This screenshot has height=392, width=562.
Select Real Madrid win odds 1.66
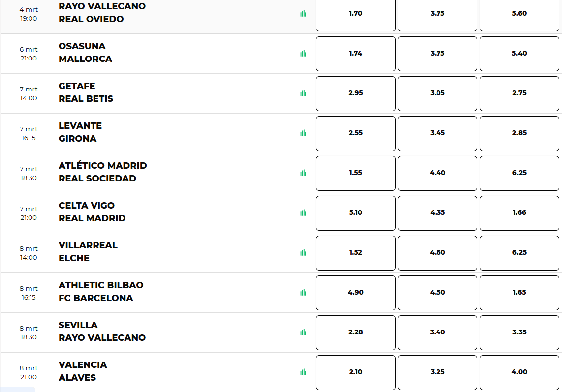519,213
